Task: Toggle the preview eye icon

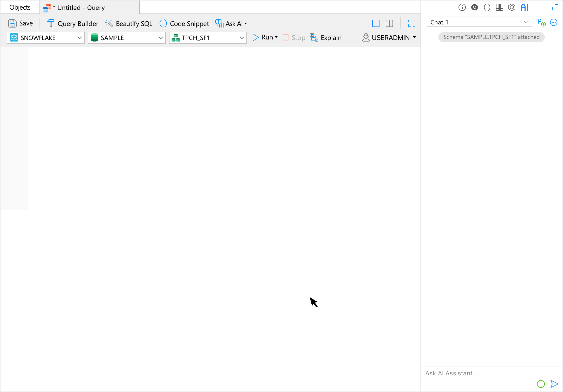Action: tap(474, 7)
